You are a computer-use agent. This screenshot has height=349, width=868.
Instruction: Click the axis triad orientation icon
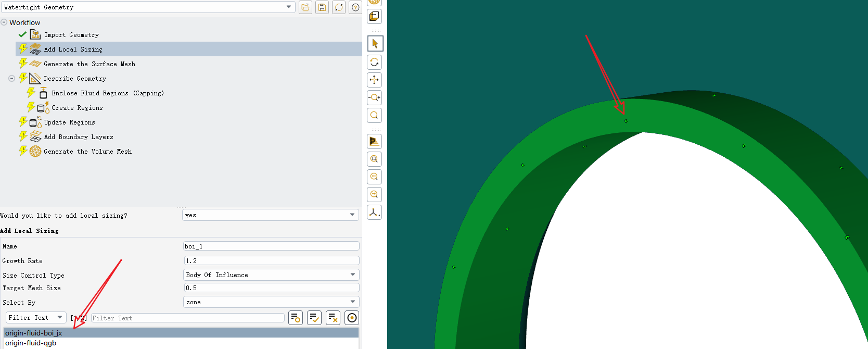point(375,213)
